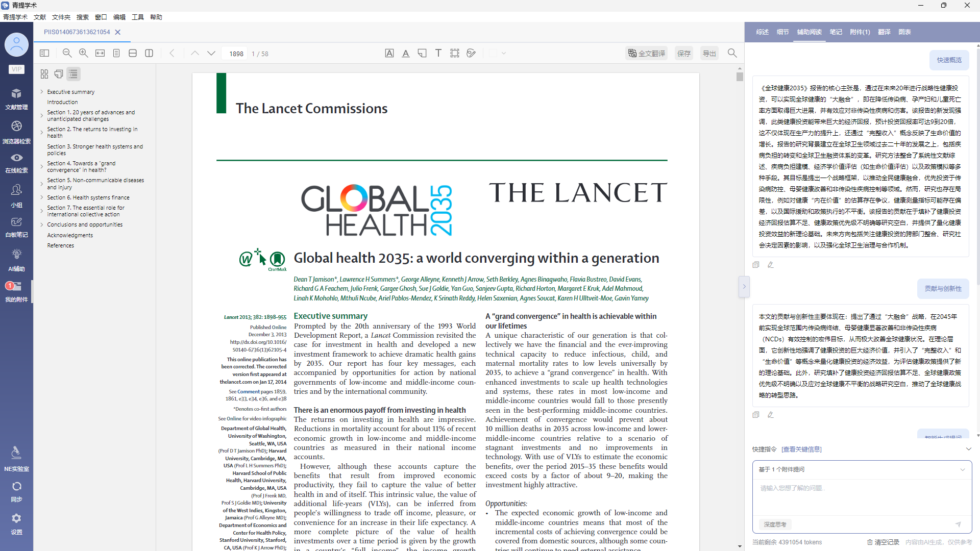Select the area screenshot selection tool
980x551 pixels.
455,53
